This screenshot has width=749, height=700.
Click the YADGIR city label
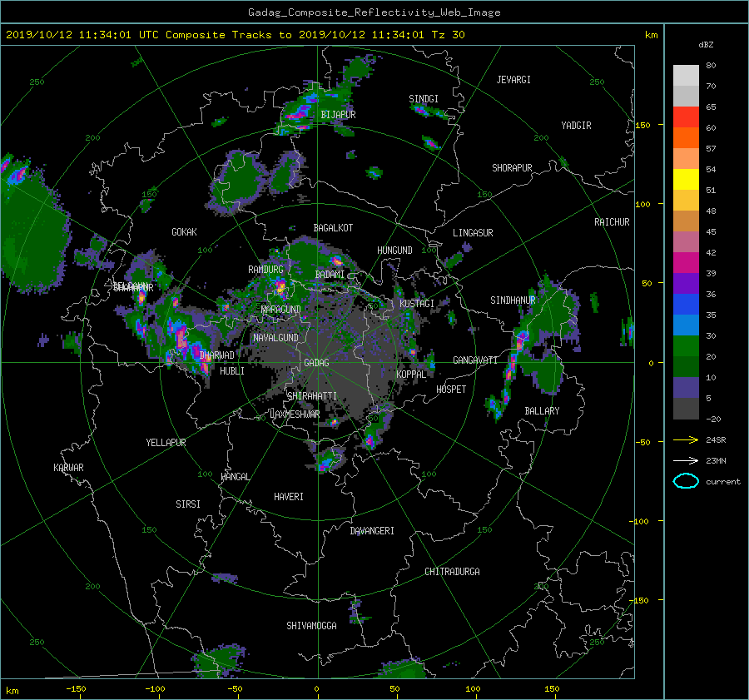[x=576, y=126]
